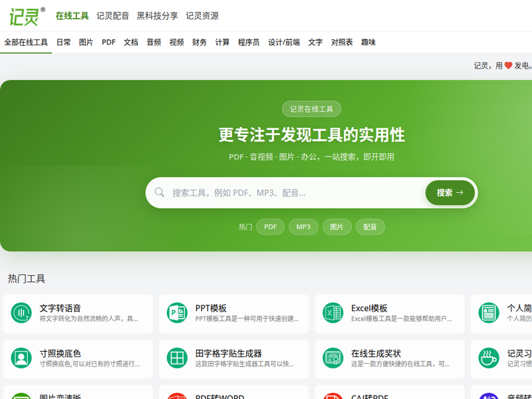
Task: Click the red heart icon
Action: (508, 65)
